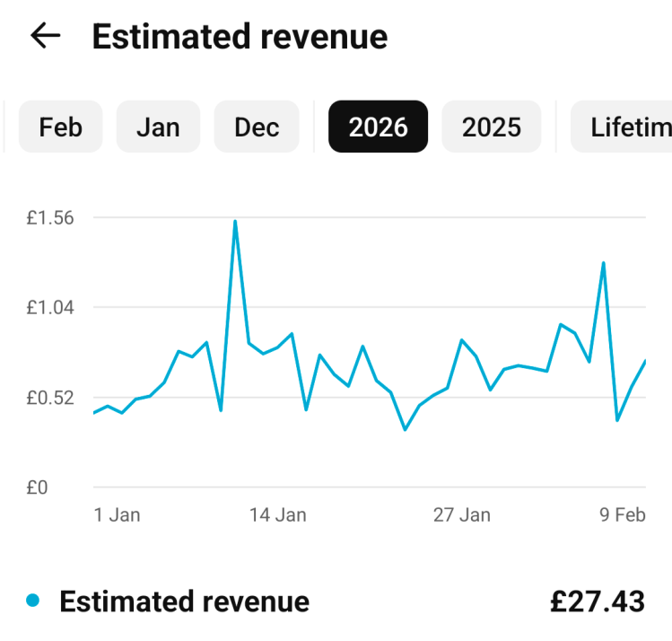Tap the lowest dip on the chart line
This screenshot has width=672, height=641.
pyautogui.click(x=405, y=429)
